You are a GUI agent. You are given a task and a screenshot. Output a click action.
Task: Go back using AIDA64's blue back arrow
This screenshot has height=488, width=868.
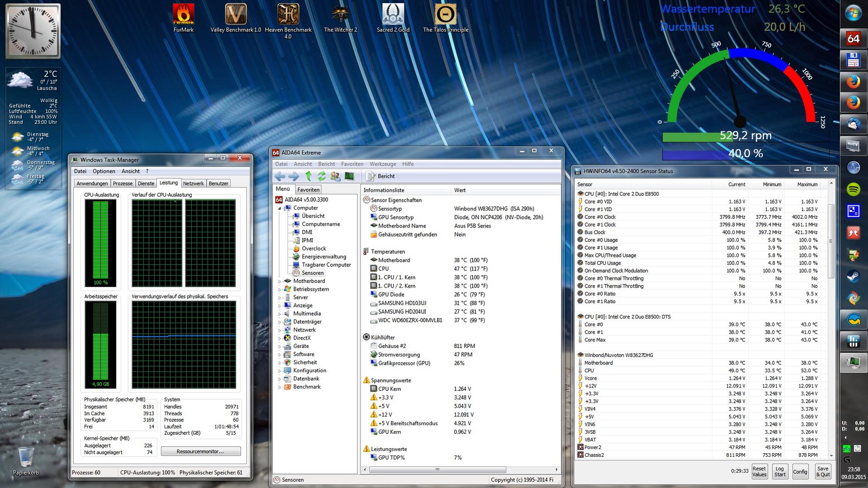(x=280, y=176)
